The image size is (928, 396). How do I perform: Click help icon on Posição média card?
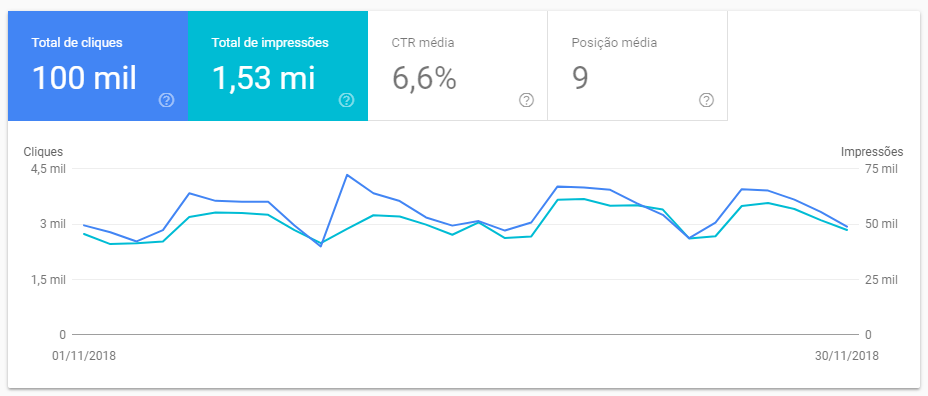point(705,101)
